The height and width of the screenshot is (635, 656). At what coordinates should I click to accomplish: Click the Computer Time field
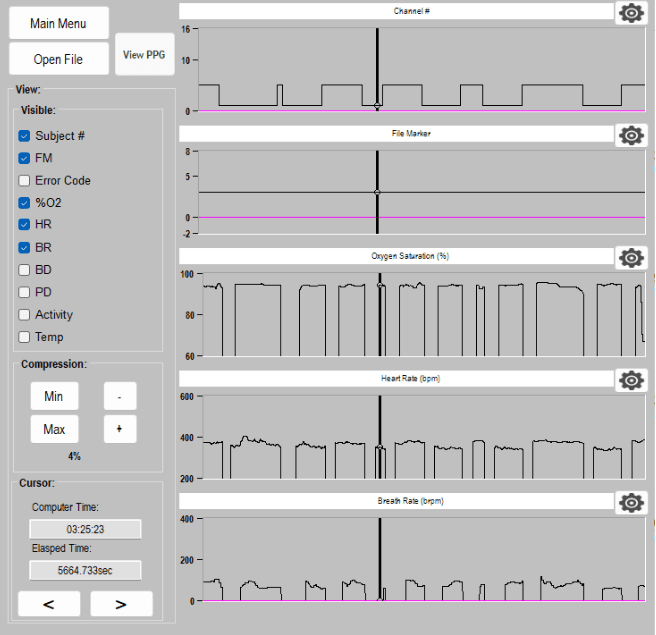pyautogui.click(x=85, y=529)
